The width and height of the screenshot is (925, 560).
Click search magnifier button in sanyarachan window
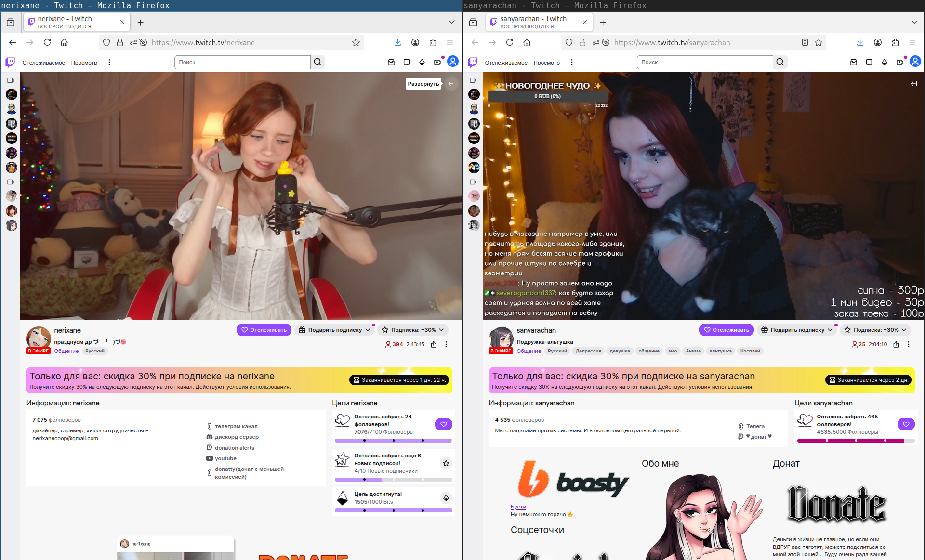780,62
